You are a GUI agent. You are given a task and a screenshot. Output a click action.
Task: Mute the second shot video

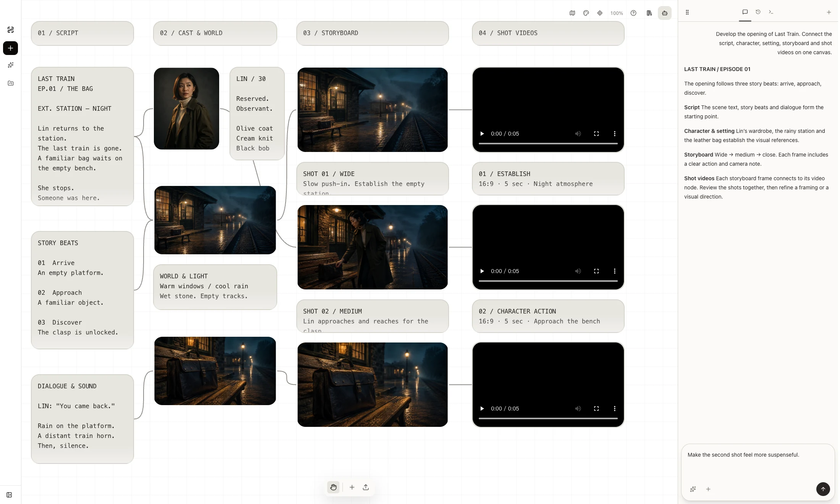point(578,271)
